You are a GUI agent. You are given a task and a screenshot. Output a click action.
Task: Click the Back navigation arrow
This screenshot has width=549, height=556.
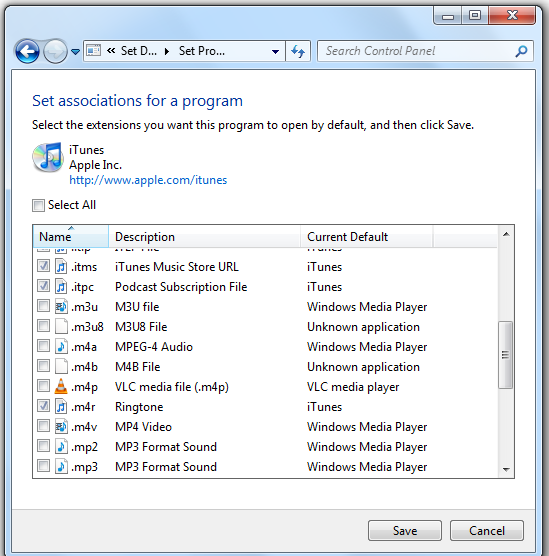click(27, 51)
